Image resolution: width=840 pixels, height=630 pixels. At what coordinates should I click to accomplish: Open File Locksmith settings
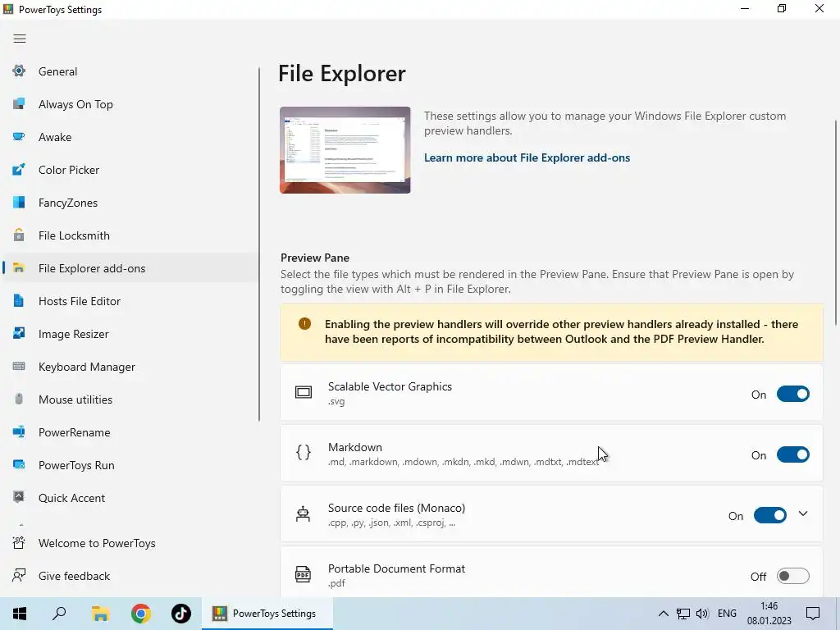tap(130, 235)
